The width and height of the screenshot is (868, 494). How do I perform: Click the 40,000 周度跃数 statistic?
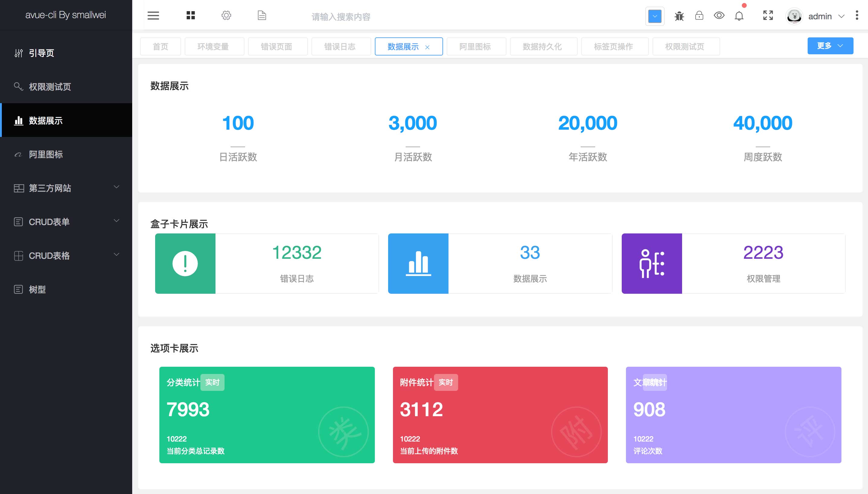tap(763, 138)
